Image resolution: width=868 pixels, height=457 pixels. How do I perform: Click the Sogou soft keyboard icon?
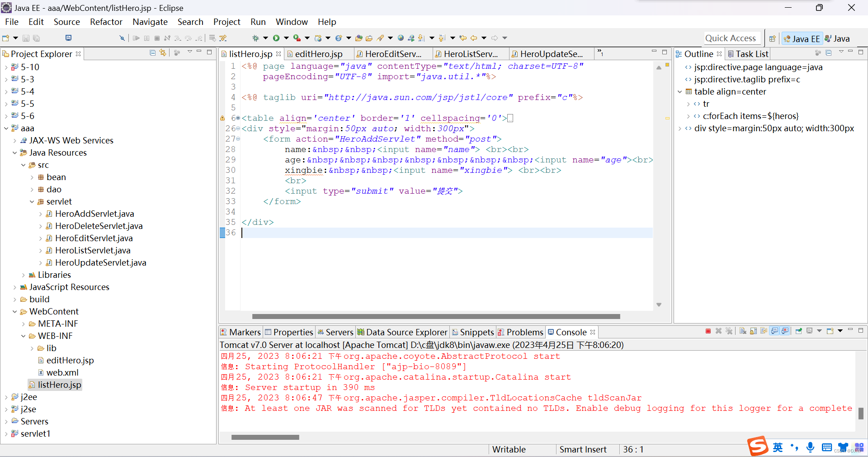pos(827,447)
